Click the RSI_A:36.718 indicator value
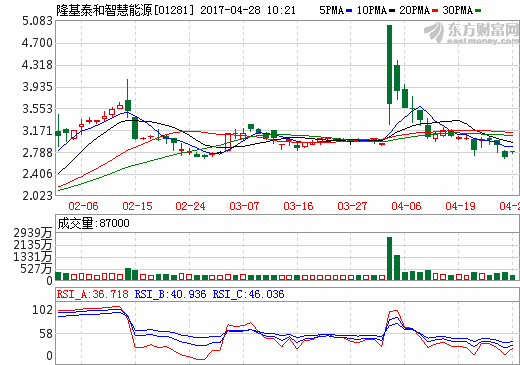520x365 pixels. [92, 294]
